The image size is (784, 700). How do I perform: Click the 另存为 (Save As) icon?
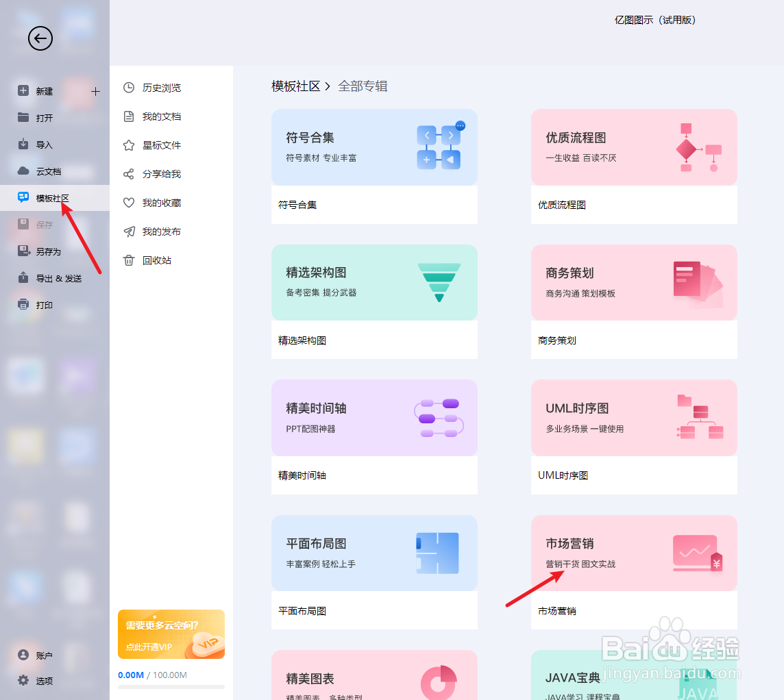click(x=21, y=251)
